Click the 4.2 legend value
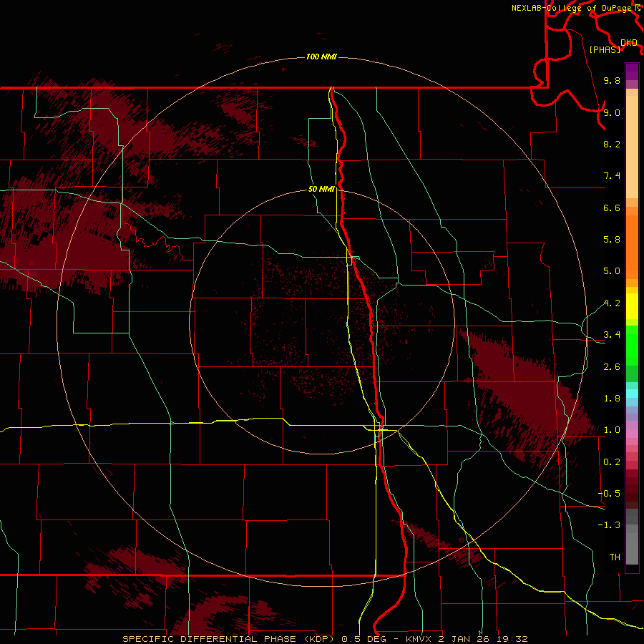 tap(612, 303)
